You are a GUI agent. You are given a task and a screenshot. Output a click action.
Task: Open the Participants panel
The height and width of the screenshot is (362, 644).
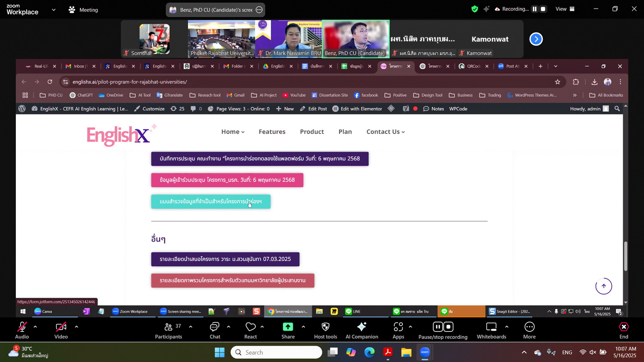pos(169,330)
